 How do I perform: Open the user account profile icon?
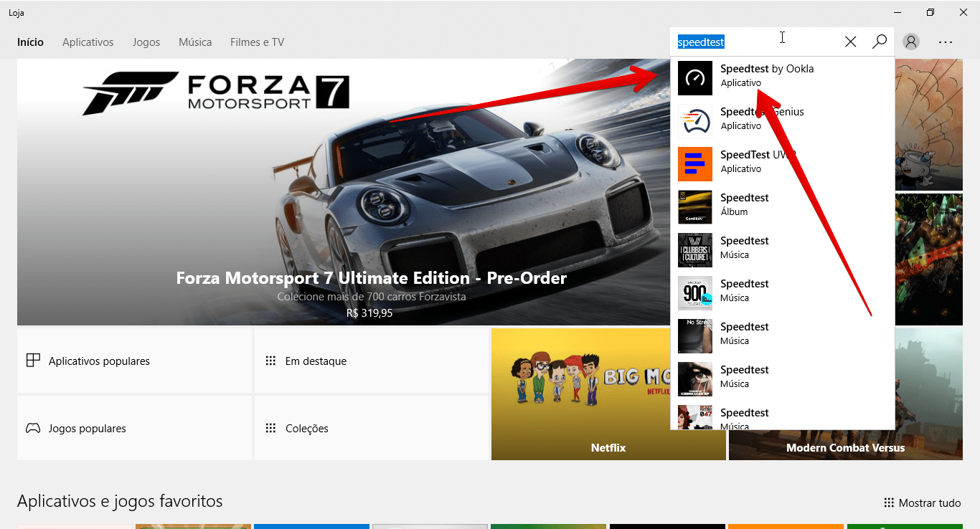click(911, 42)
